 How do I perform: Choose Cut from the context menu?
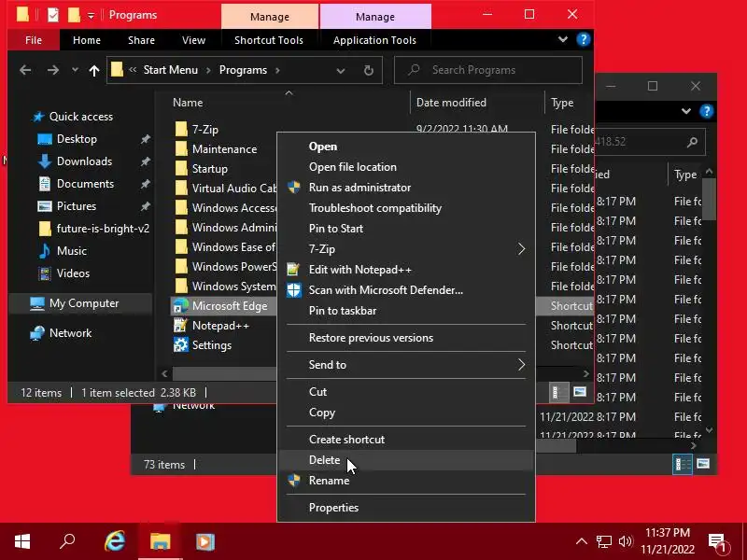click(x=405, y=392)
